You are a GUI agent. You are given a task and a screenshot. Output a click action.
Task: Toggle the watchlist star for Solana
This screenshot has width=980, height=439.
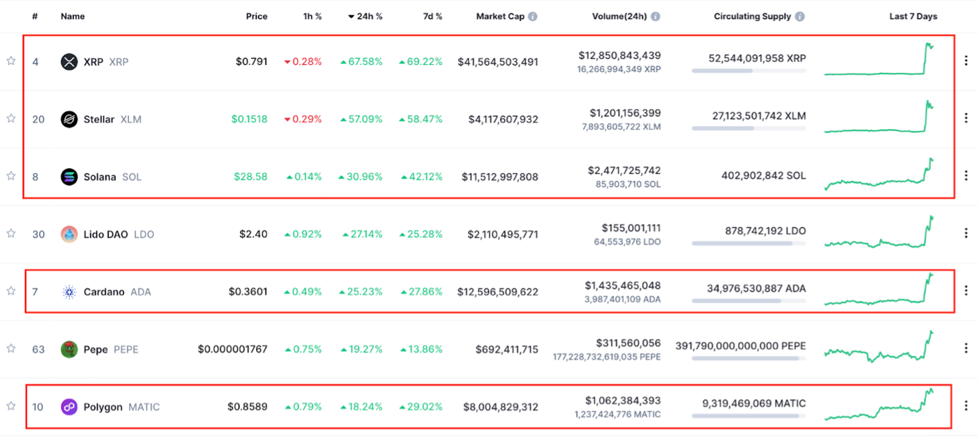click(11, 177)
